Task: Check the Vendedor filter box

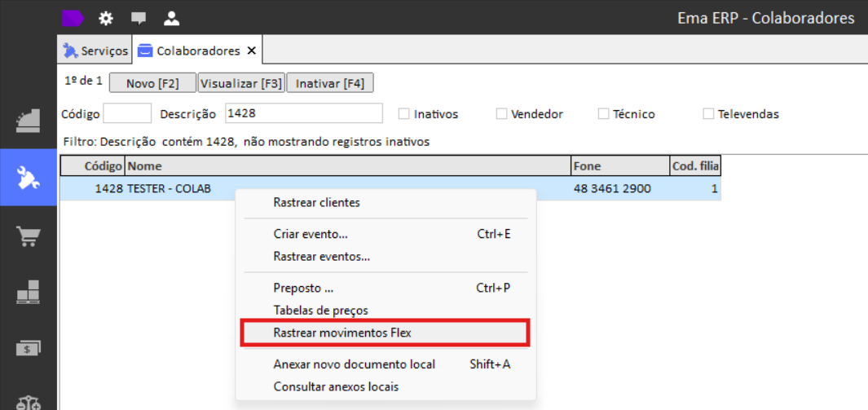Action: tap(501, 114)
